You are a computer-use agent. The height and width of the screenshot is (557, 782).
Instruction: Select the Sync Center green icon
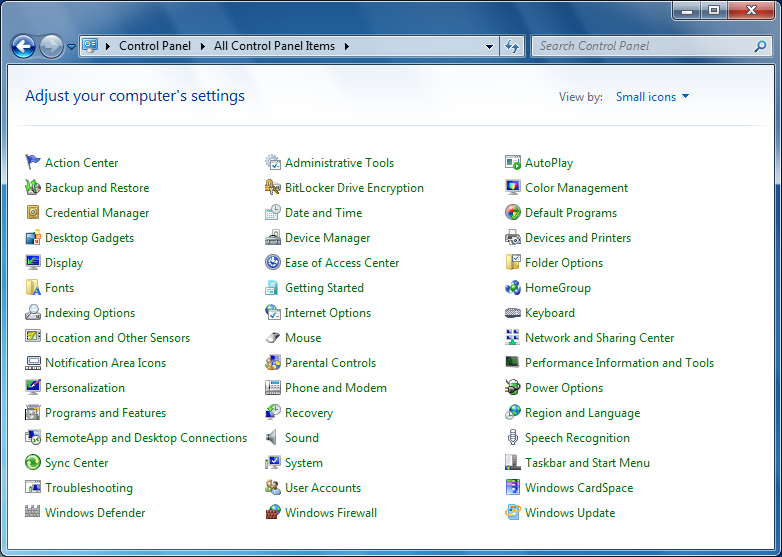click(x=33, y=463)
